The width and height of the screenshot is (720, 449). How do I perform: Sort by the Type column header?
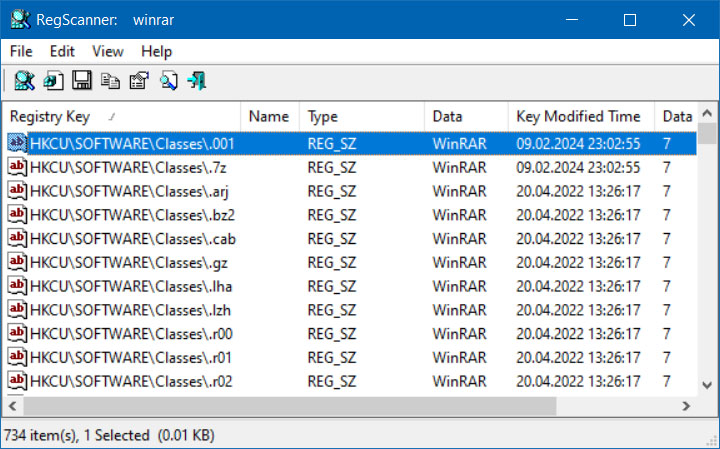pyautogui.click(x=362, y=117)
